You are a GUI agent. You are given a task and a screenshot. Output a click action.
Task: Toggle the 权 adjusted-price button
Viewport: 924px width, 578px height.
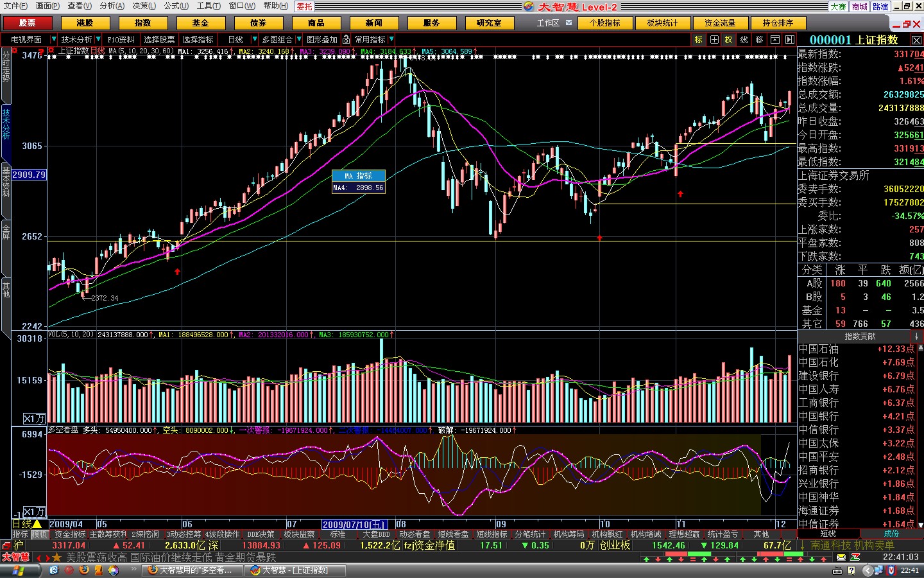pos(729,40)
